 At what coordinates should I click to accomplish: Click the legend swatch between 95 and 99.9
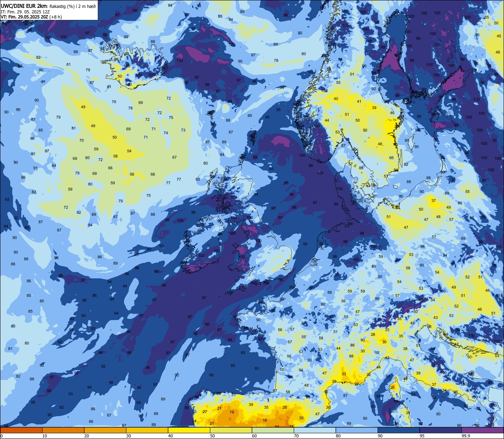tap(441, 430)
